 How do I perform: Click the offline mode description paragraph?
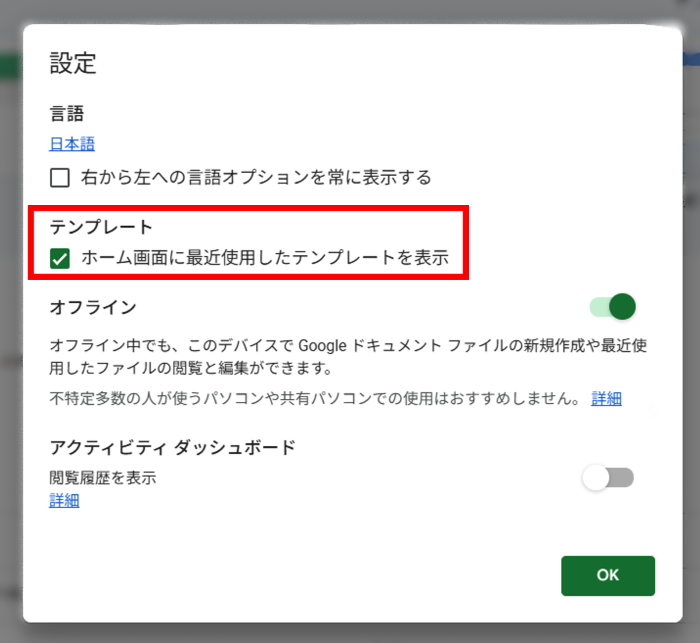click(348, 355)
